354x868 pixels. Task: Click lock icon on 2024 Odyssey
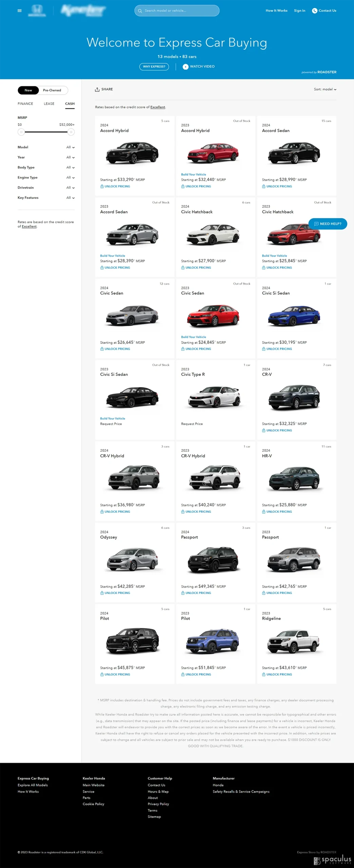click(x=102, y=593)
